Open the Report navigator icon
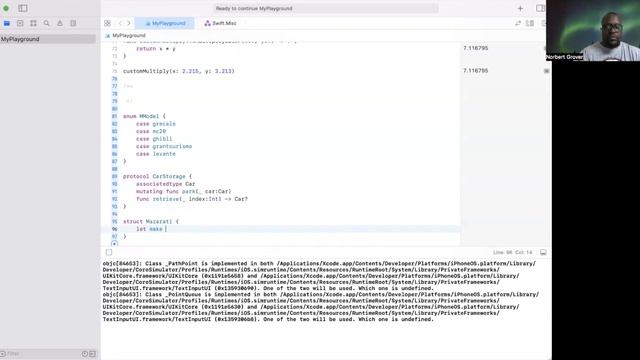The image size is (640, 360). coord(73,23)
